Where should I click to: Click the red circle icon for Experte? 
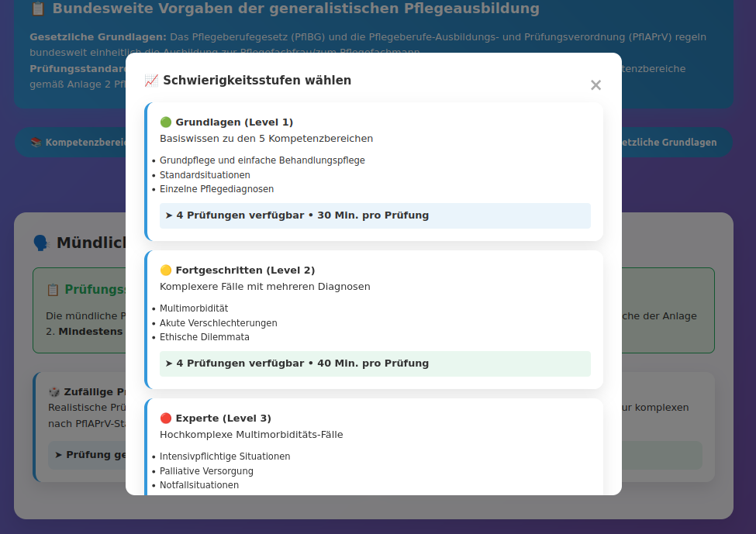(x=166, y=419)
